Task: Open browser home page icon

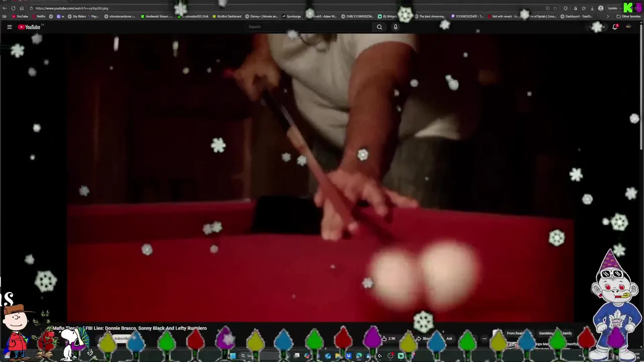Action: [x=22, y=8]
